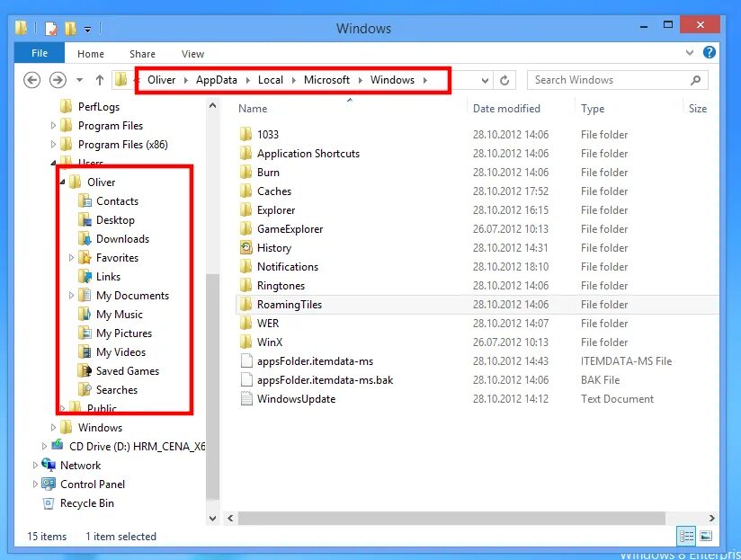Click the Forward navigation arrow
741x560 pixels.
58,80
